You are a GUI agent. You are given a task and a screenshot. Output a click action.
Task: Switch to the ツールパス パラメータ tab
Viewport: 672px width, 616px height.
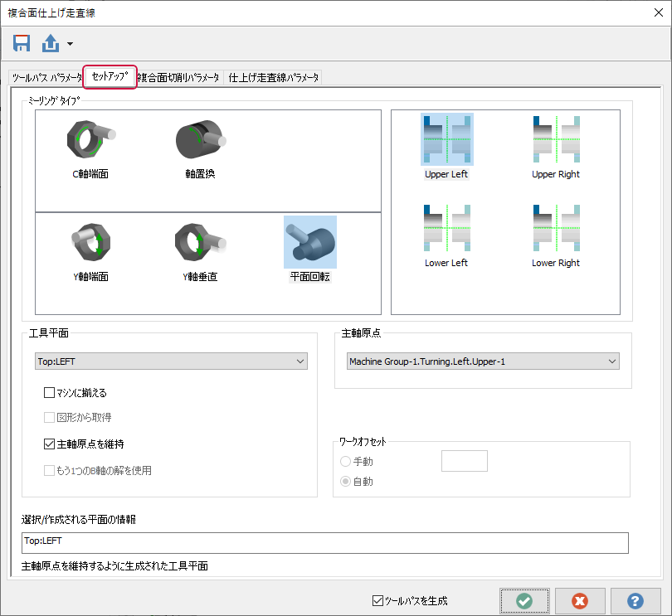[x=46, y=78]
